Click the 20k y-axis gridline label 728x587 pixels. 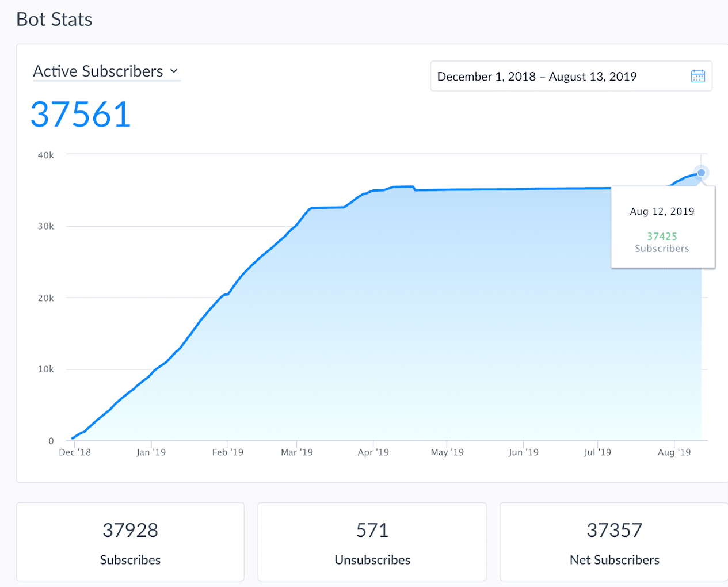[46, 298]
